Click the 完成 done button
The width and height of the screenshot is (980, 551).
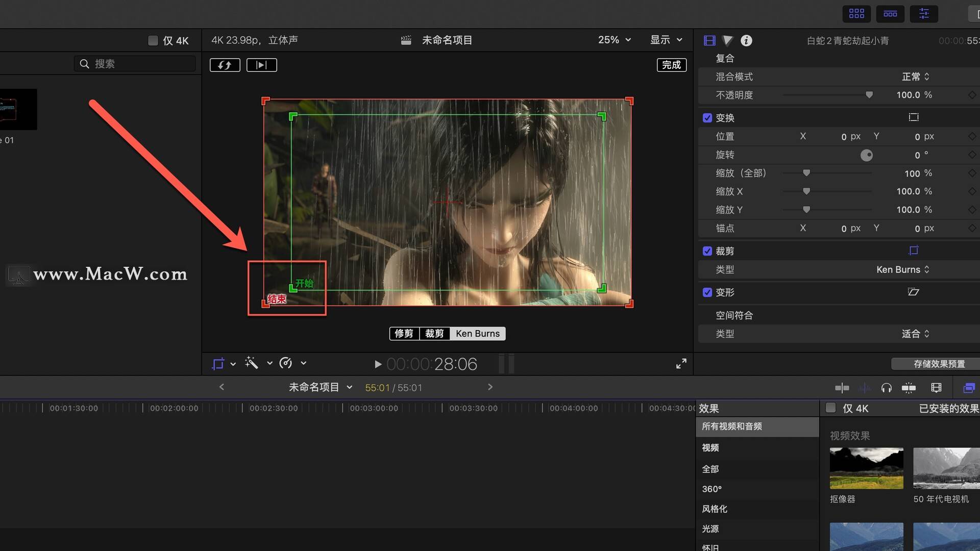[x=672, y=65]
